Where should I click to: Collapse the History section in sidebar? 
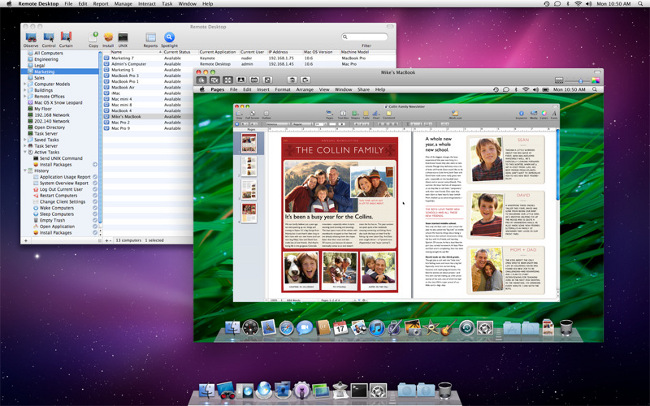click(x=26, y=171)
